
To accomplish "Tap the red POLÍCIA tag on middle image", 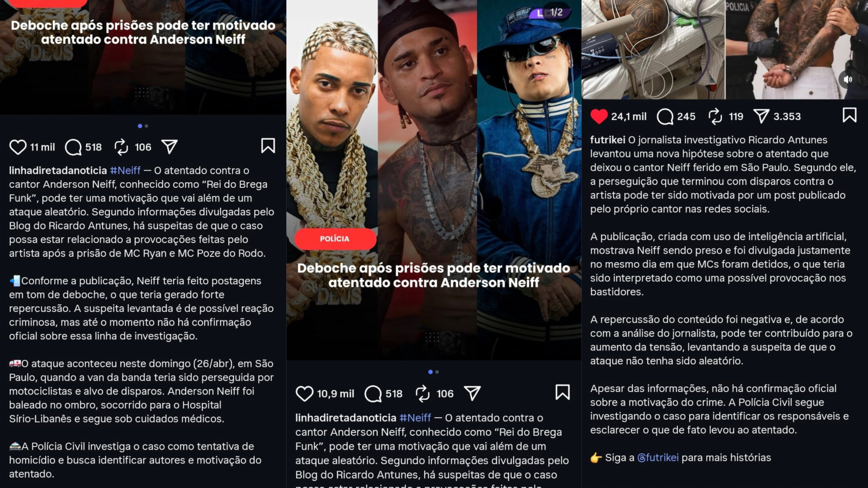I will (335, 239).
